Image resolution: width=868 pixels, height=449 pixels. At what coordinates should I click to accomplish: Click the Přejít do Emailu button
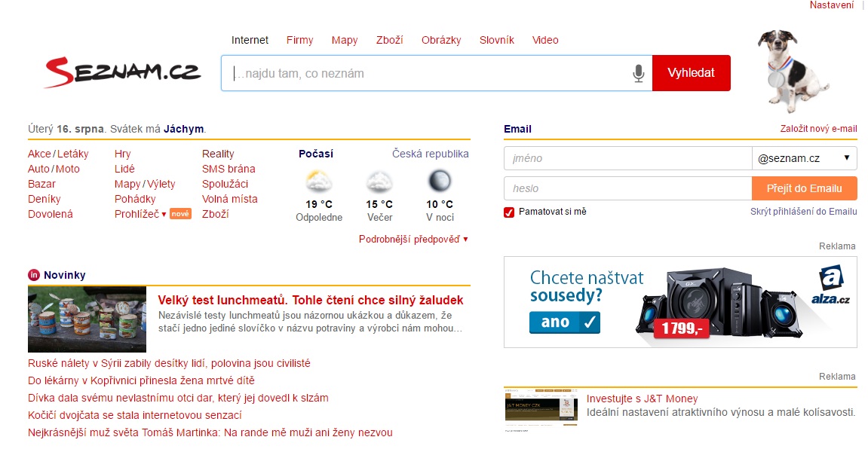click(805, 188)
